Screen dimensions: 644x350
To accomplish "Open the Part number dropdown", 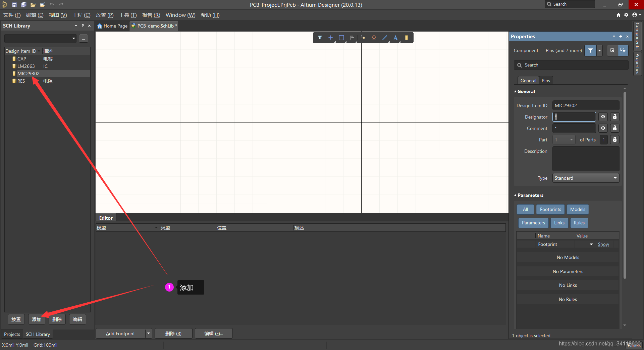I will [x=564, y=140].
